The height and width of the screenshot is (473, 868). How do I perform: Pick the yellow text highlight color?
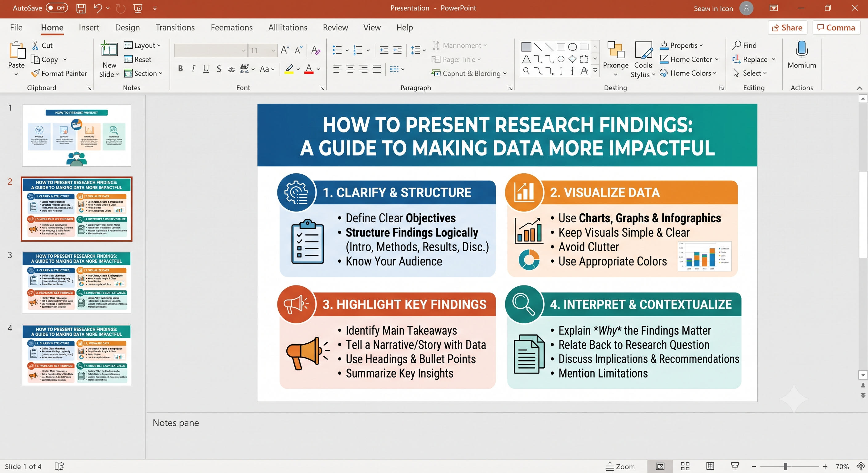tap(289, 69)
